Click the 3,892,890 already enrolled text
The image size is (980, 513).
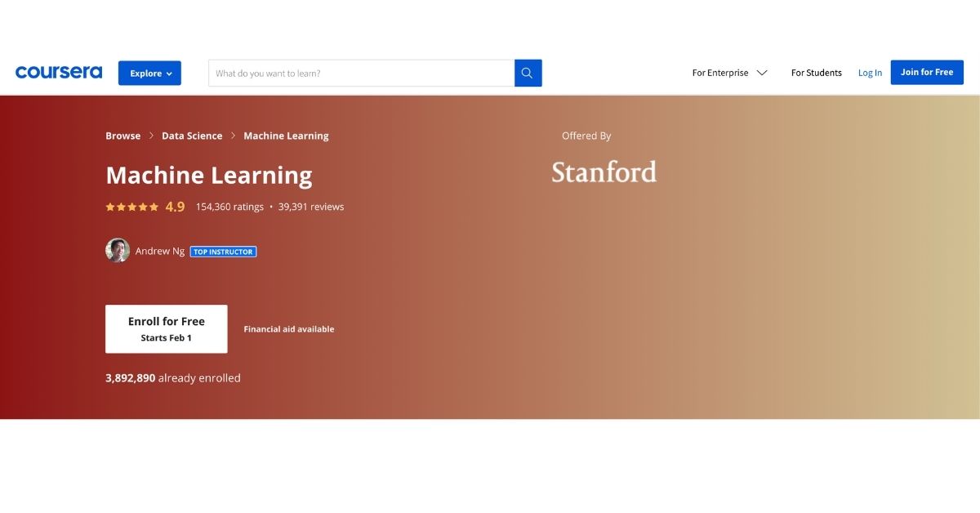173,378
